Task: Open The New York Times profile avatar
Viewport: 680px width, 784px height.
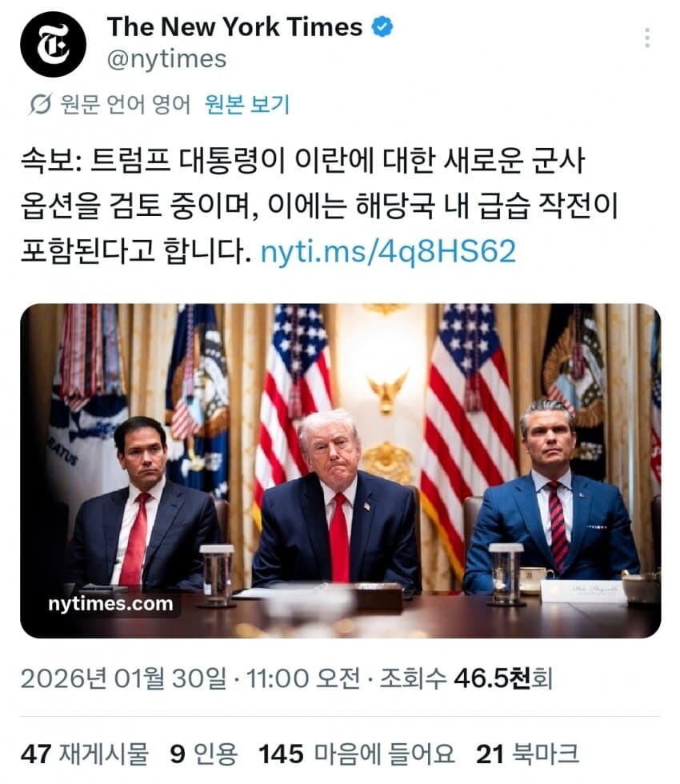Action: pos(53,44)
